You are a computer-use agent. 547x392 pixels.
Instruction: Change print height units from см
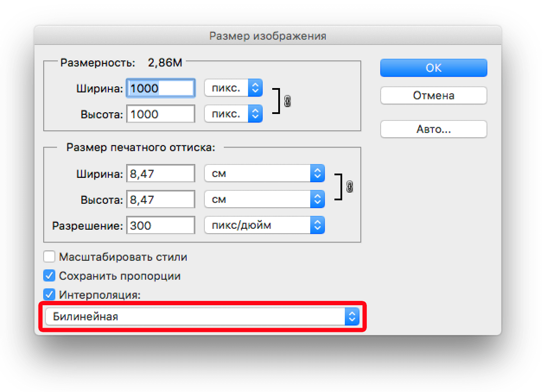(264, 200)
